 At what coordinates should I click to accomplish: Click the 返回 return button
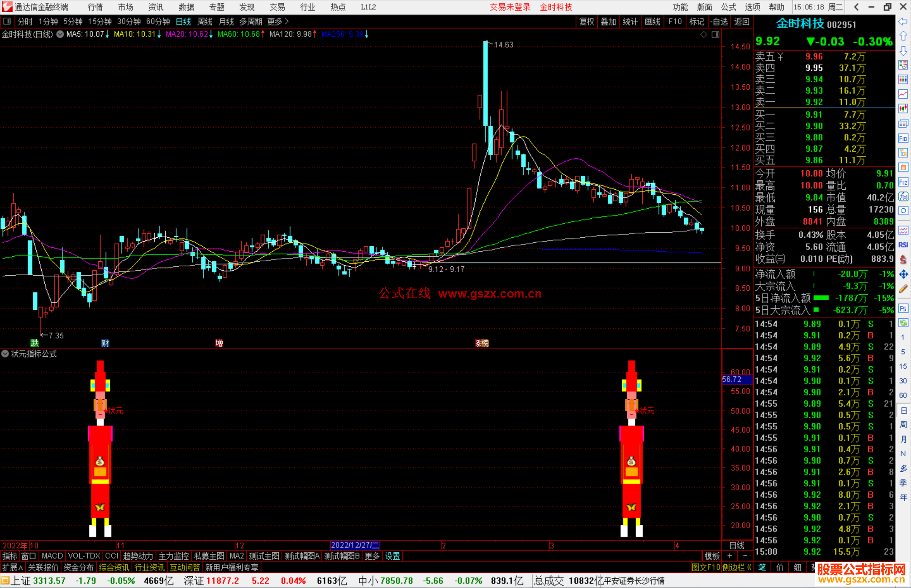pos(742,21)
